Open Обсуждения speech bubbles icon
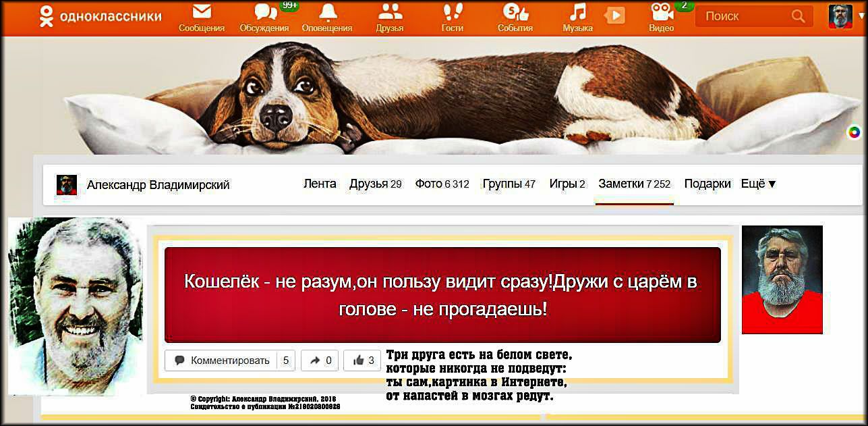Viewport: 868px width, 426px height. 265,12
